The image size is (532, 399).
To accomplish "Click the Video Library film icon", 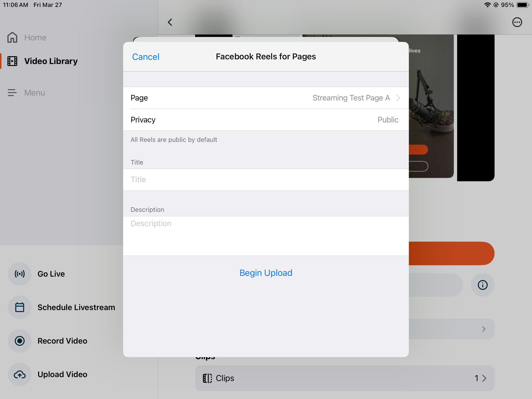I will click(12, 61).
